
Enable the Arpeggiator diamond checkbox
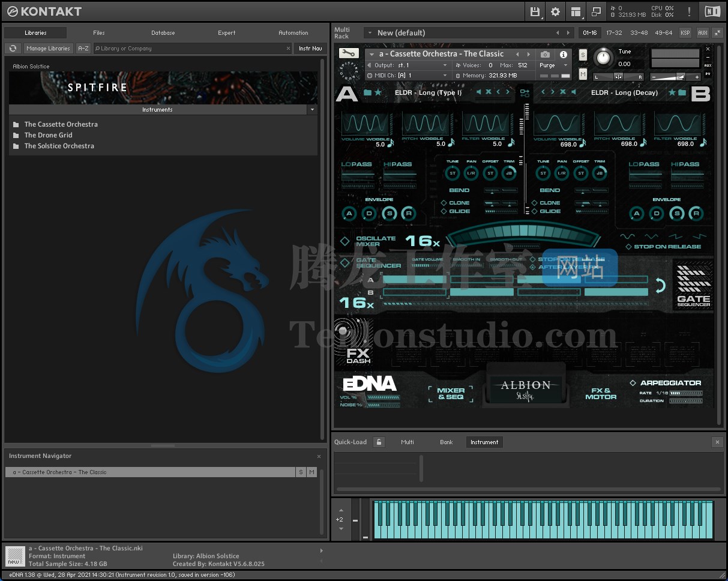pyautogui.click(x=633, y=383)
